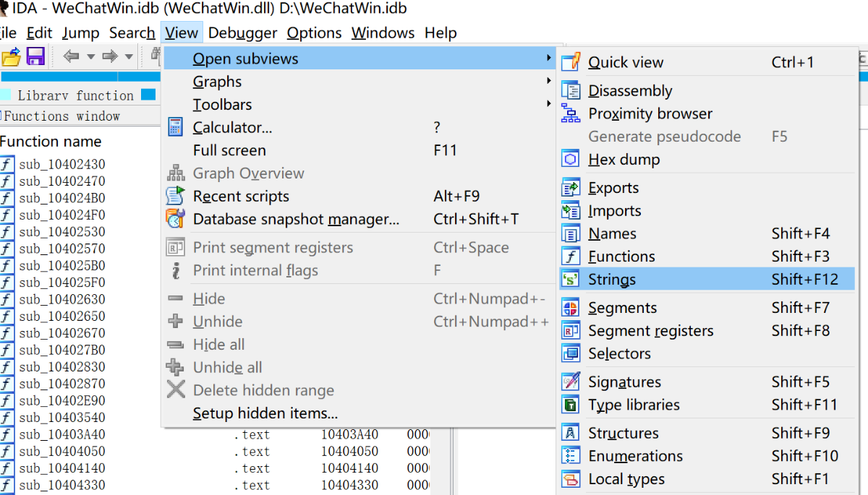The image size is (868, 495).
Task: Click the Names subview icon
Action: click(571, 234)
